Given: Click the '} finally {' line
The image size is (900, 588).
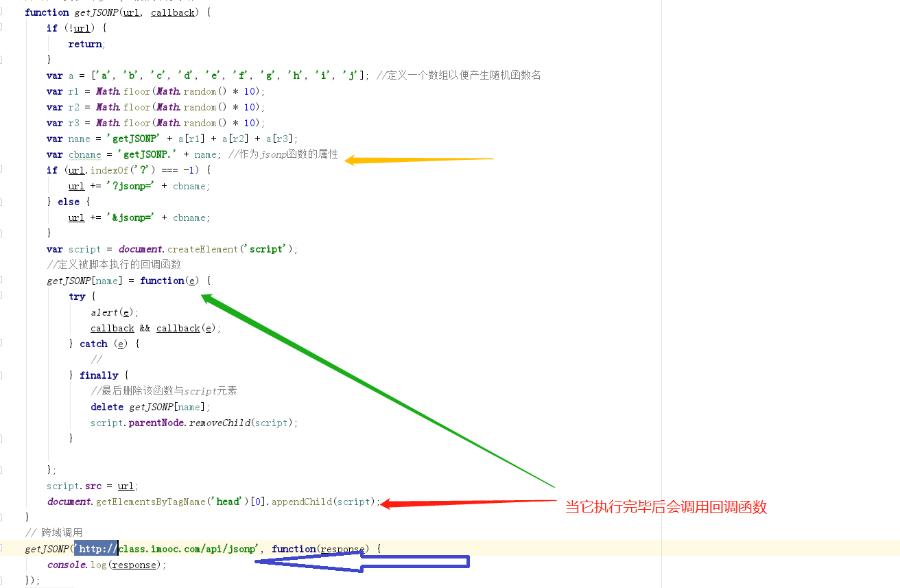Looking at the screenshot, I should [x=99, y=375].
